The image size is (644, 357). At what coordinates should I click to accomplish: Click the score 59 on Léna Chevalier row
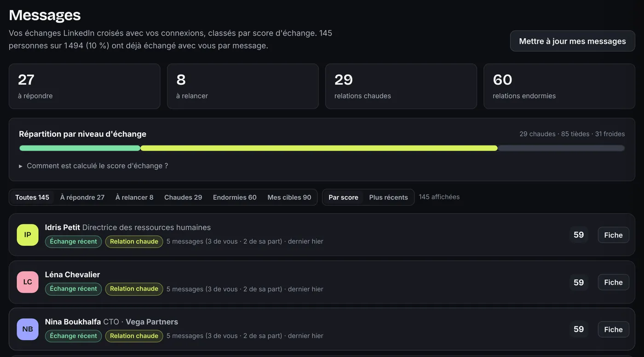(x=579, y=282)
